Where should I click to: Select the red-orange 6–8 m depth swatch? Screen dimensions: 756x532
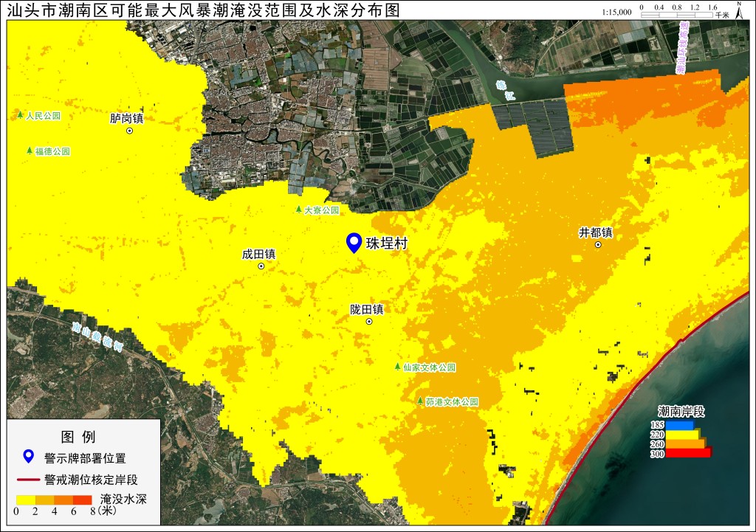click(82, 500)
